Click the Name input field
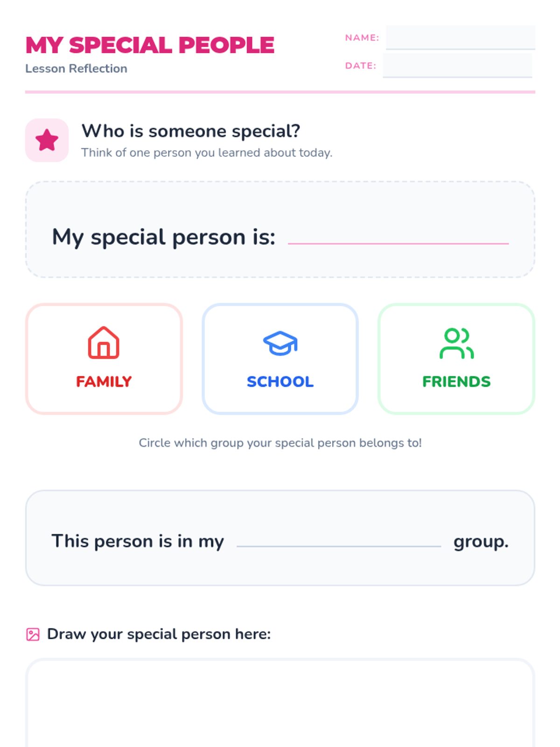The width and height of the screenshot is (560, 747). 460,37
